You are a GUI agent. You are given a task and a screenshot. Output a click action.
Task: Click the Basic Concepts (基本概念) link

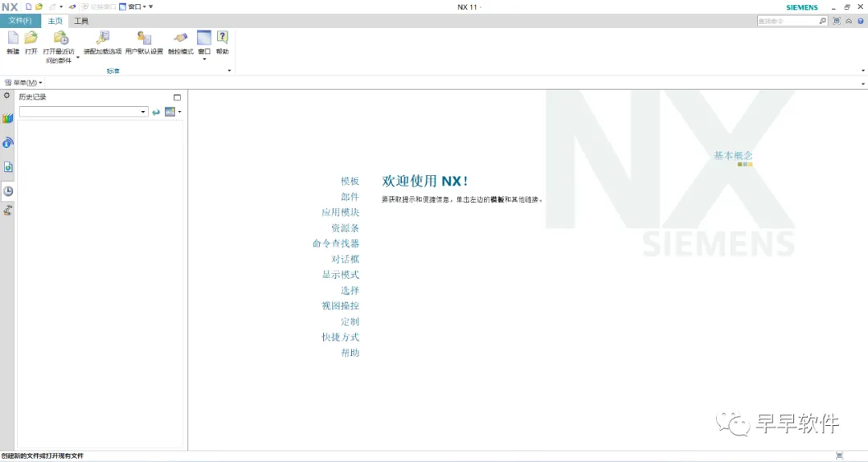(733, 156)
